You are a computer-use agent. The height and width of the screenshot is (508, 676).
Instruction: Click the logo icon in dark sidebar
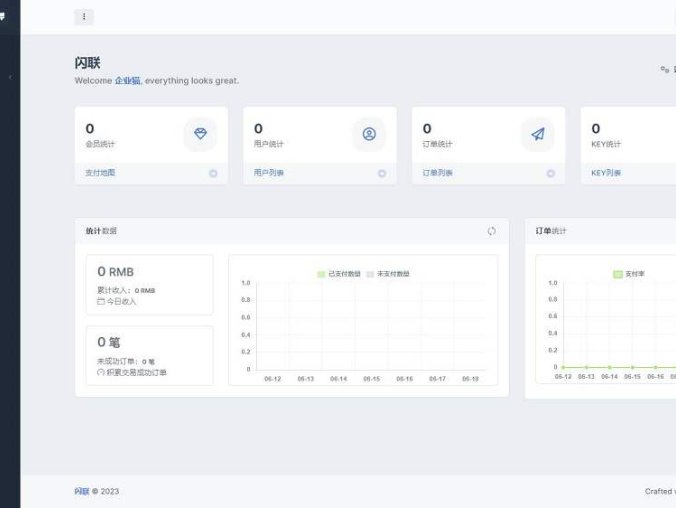click(2, 16)
